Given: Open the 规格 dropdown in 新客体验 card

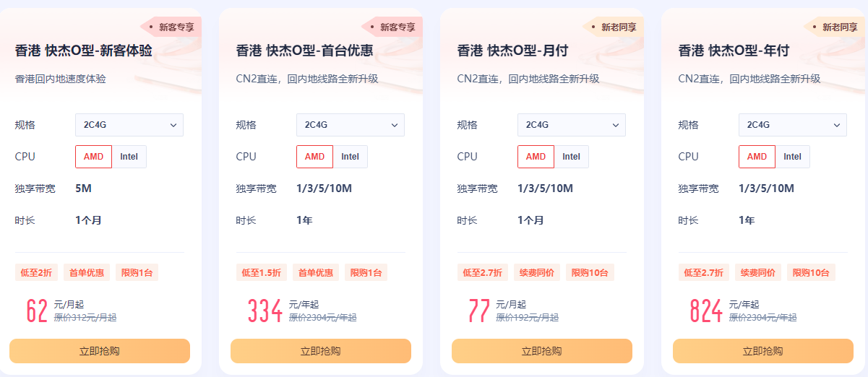Looking at the screenshot, I should 129,125.
